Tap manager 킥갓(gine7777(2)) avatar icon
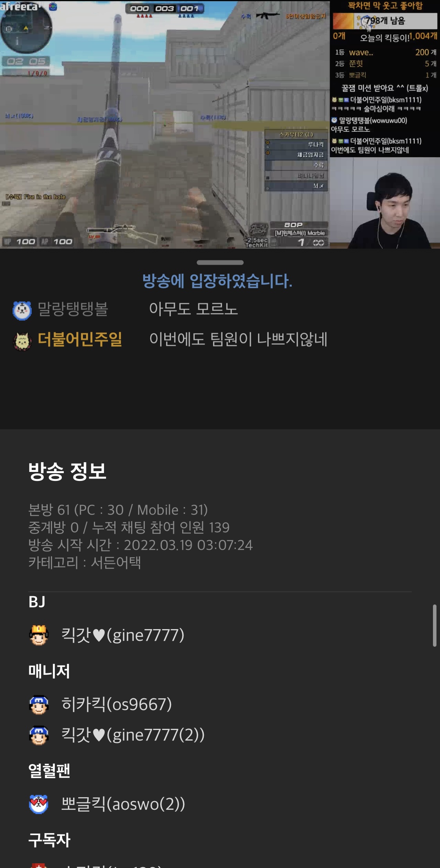This screenshot has height=868, width=440. 39,735
